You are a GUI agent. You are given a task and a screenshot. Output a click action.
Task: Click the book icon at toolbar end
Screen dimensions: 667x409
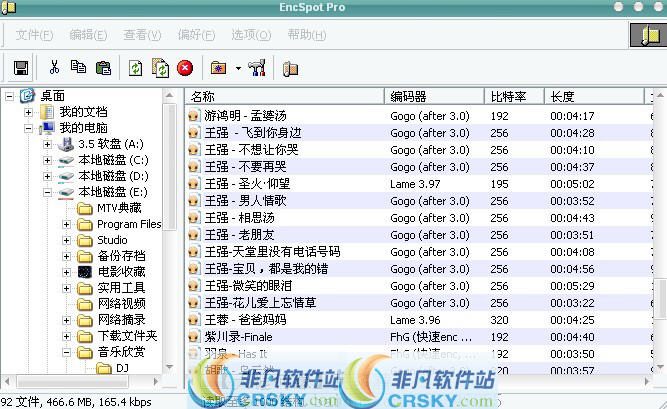291,69
